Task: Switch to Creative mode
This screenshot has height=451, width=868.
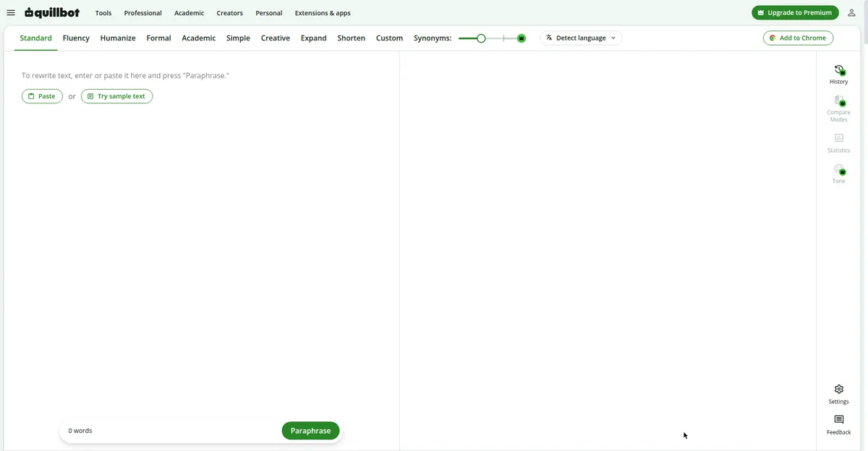Action: tap(276, 38)
